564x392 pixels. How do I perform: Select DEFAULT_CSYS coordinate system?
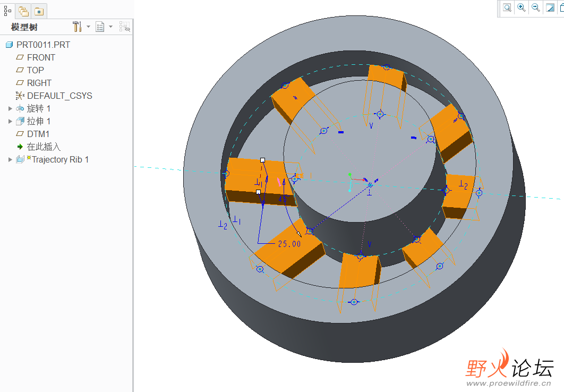point(54,96)
